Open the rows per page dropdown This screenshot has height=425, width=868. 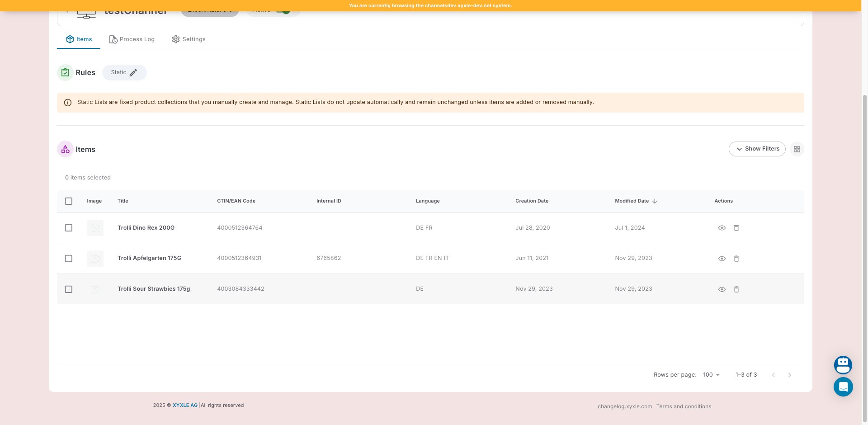coord(712,375)
